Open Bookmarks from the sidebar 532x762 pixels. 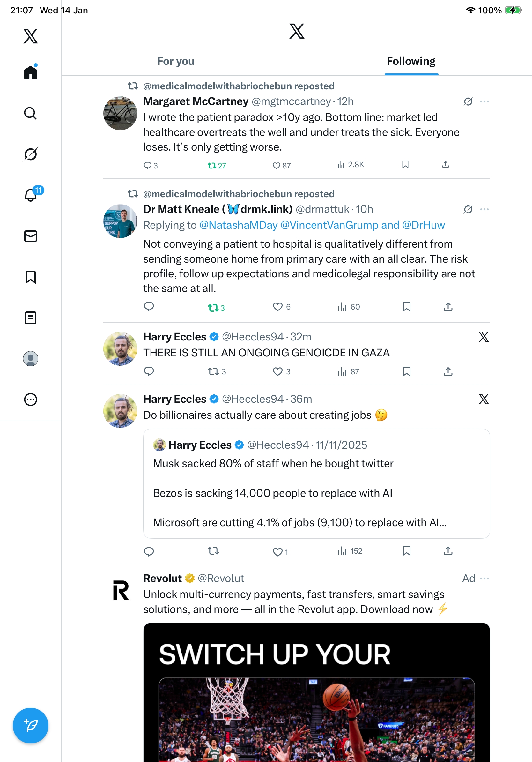30,277
